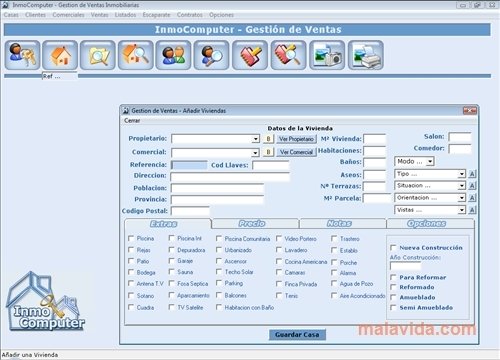Image resolution: width=500 pixels, height=360 pixels.
Task: Click the Poblacion input field
Action: point(217,188)
